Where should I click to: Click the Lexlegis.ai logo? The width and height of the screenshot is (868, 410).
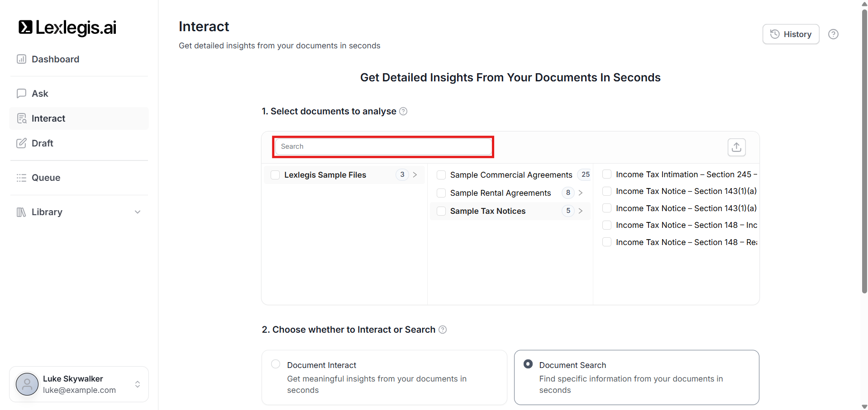[x=67, y=28]
